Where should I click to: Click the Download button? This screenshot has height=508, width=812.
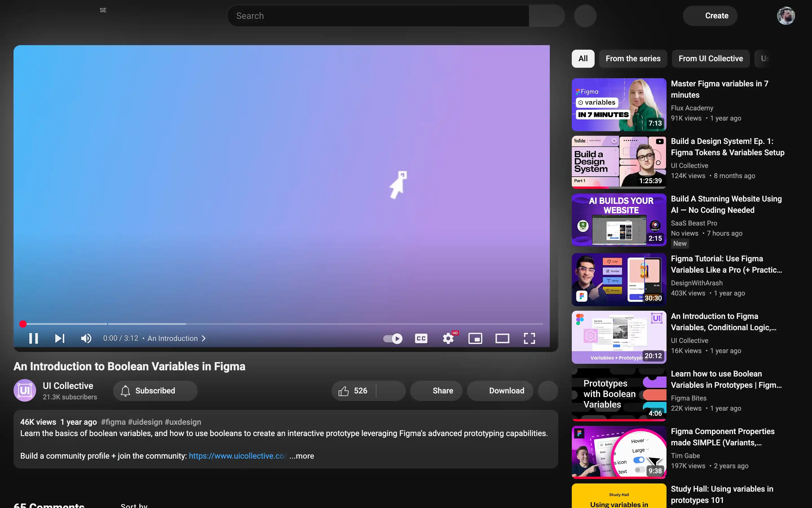click(x=500, y=391)
